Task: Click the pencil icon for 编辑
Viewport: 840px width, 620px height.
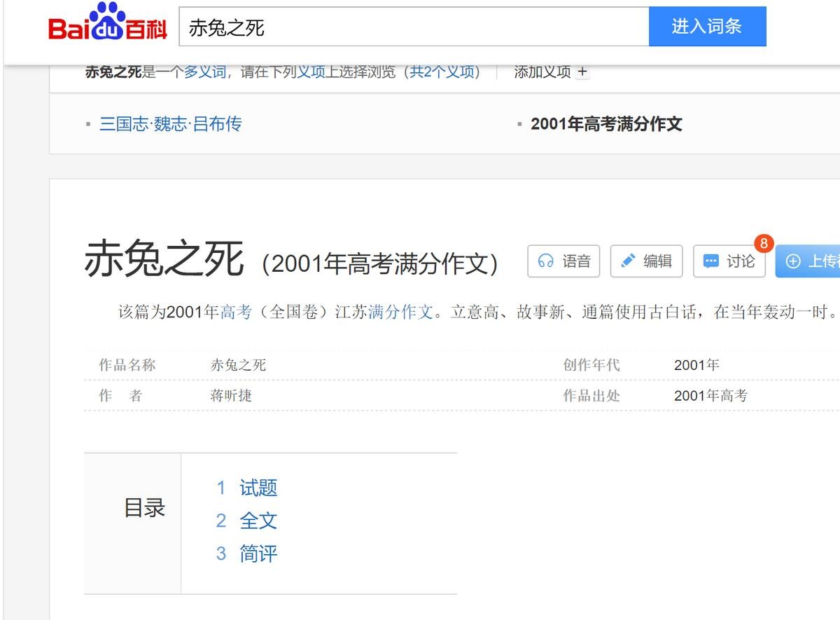Action: coord(629,261)
